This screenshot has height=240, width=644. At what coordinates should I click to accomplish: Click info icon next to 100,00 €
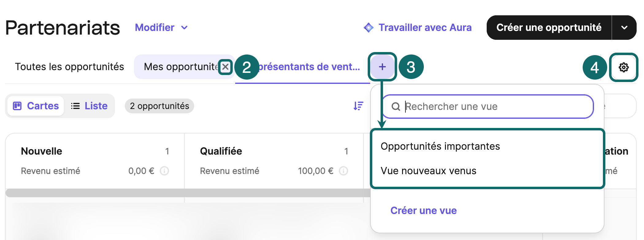coord(343,171)
